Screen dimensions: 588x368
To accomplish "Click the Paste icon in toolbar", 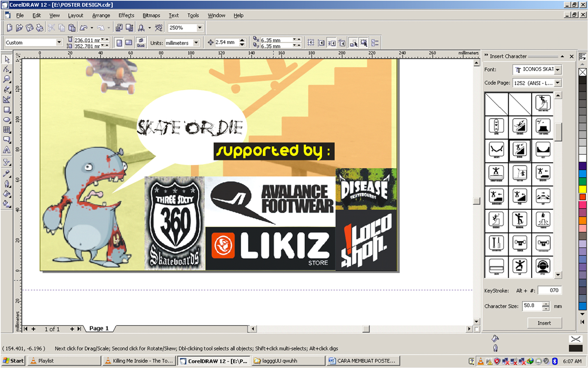I will coord(71,27).
